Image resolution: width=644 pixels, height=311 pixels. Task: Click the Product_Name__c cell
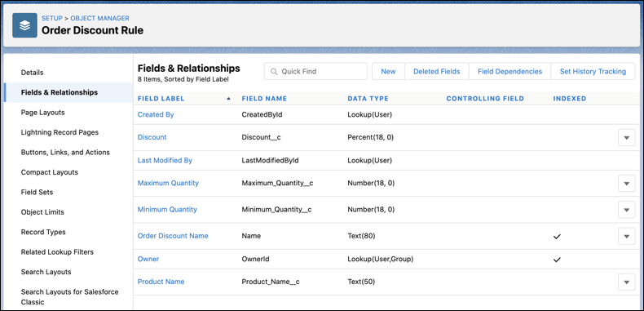click(271, 282)
